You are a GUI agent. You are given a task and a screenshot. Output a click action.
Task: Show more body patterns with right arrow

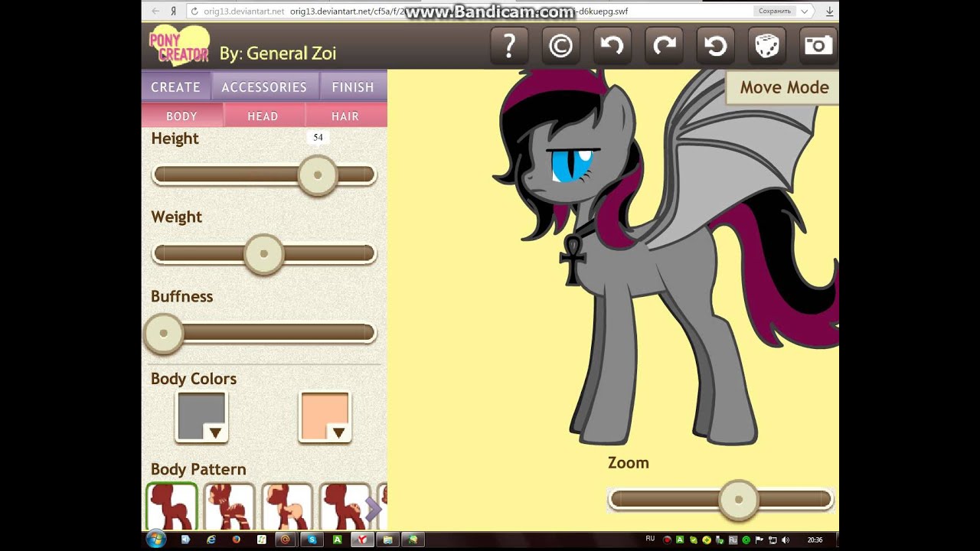tap(373, 509)
